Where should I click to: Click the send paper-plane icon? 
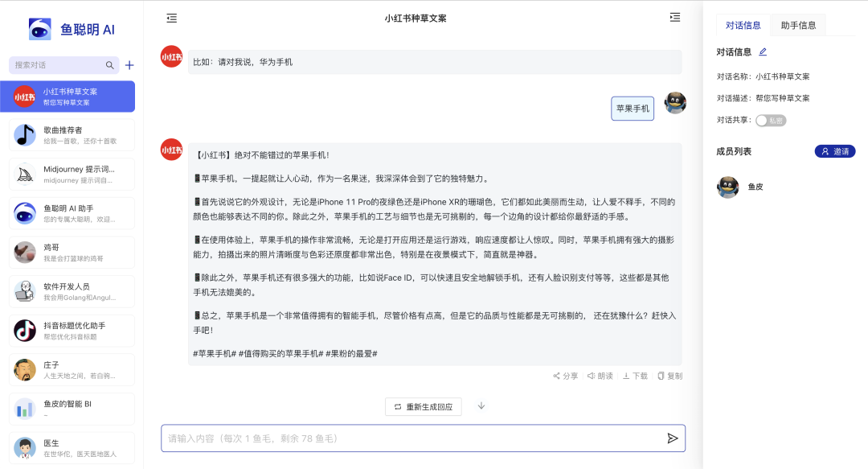pos(673,438)
